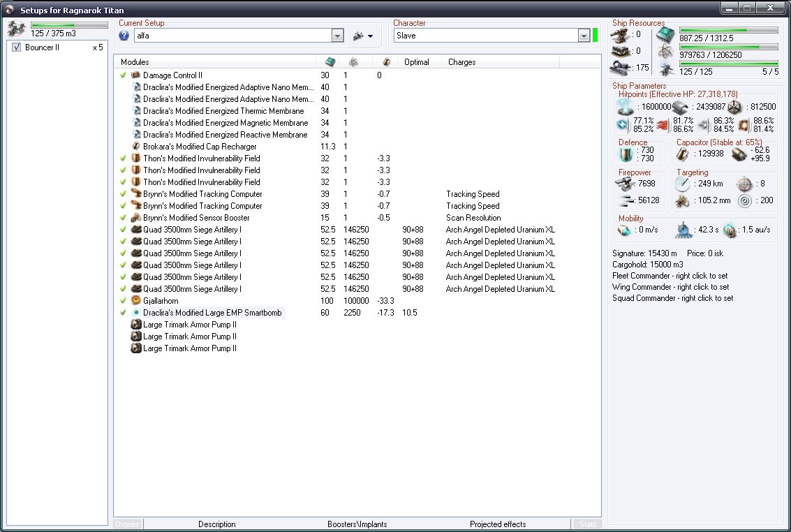
Task: Toggle the checkmark for Brynn's Modified Sensor Booster
Action: (x=123, y=218)
